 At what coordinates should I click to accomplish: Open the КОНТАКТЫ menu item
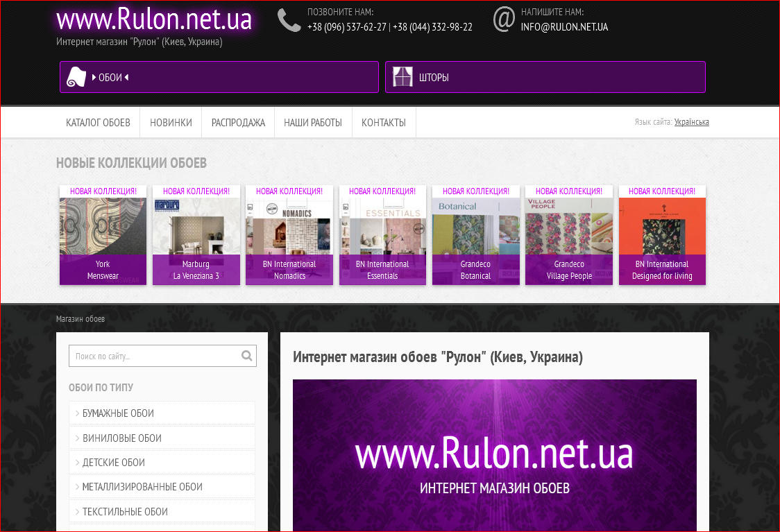pos(384,122)
